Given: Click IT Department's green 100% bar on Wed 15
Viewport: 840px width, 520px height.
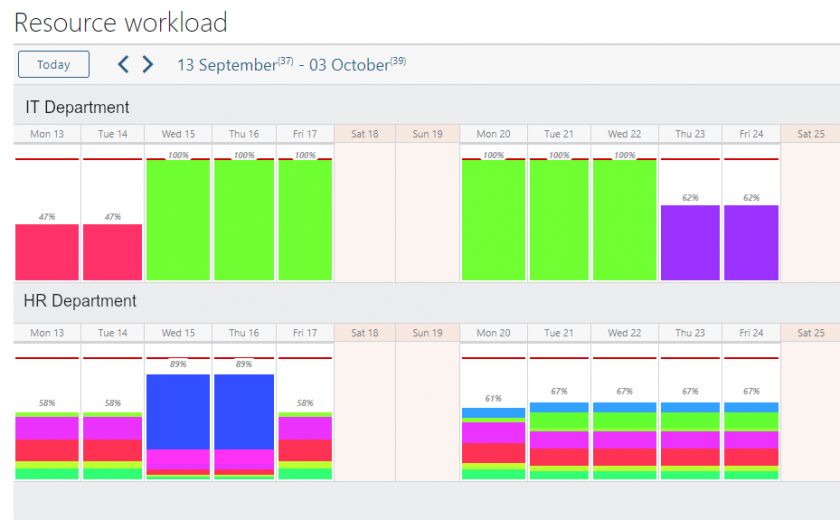Looking at the screenshot, I should 178,220.
